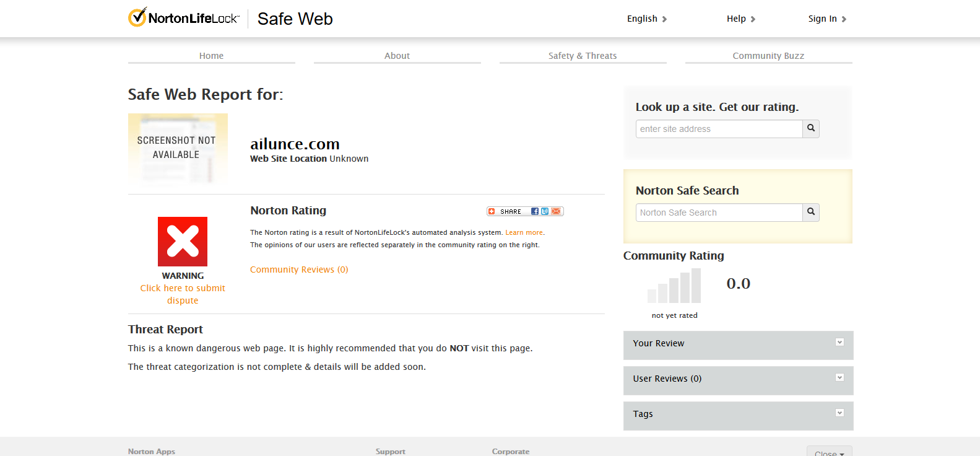This screenshot has height=456, width=980.
Task: Switch to the About tab
Action: point(397,55)
